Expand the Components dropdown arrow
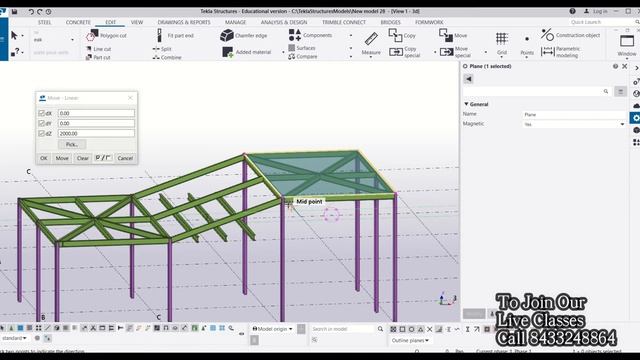640x360 pixels. point(351,36)
